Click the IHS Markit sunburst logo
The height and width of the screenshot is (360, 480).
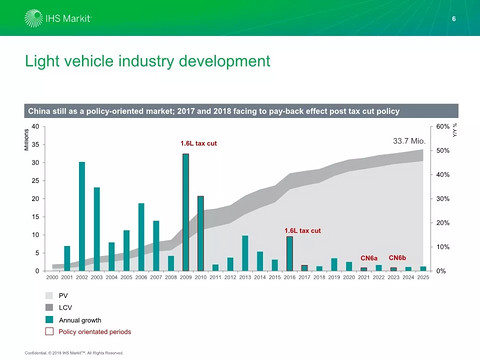pyautogui.click(x=33, y=18)
